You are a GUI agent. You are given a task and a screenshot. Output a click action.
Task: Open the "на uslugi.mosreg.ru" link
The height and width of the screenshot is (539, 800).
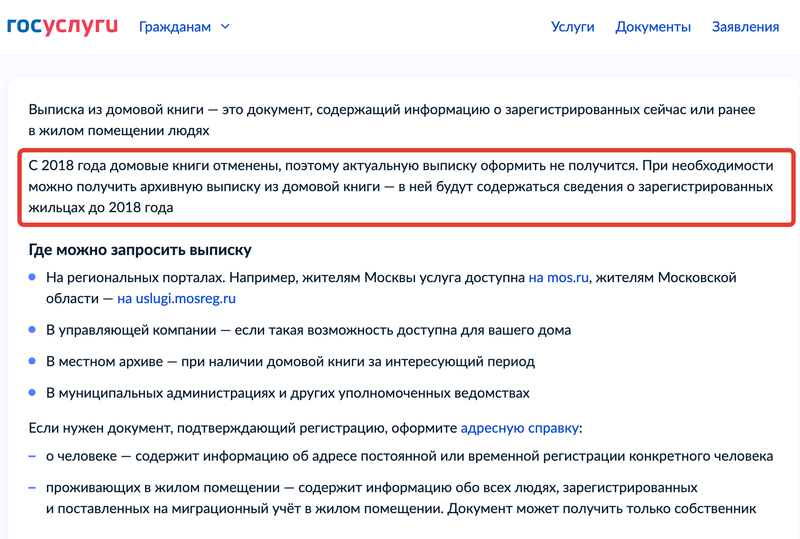[x=176, y=297]
